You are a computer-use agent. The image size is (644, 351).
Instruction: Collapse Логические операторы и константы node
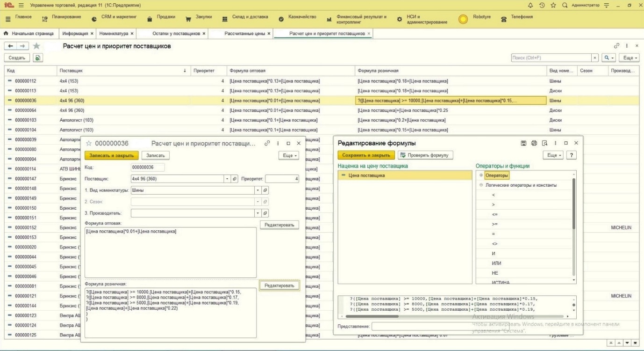pos(481,185)
